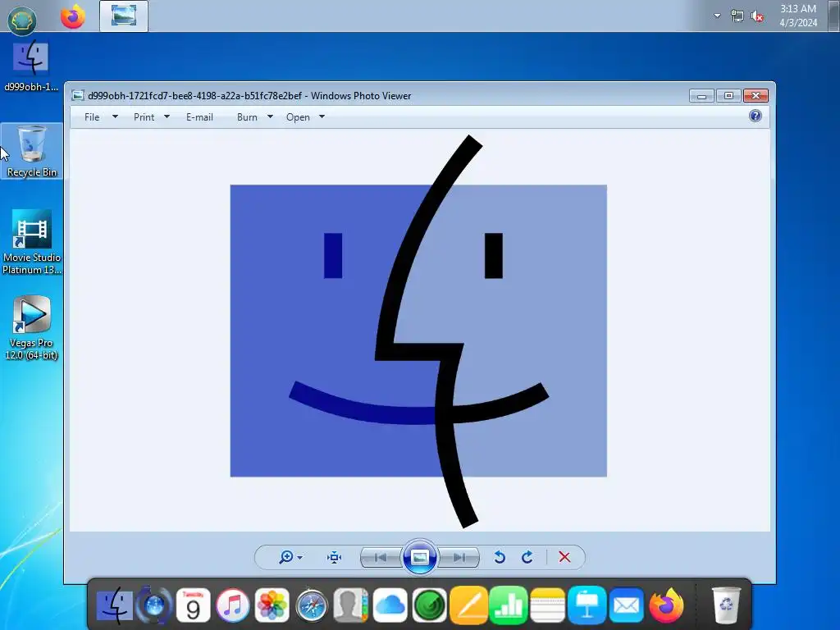840x630 pixels.
Task: Open the Safari compass icon in the dock
Action: [311, 605]
